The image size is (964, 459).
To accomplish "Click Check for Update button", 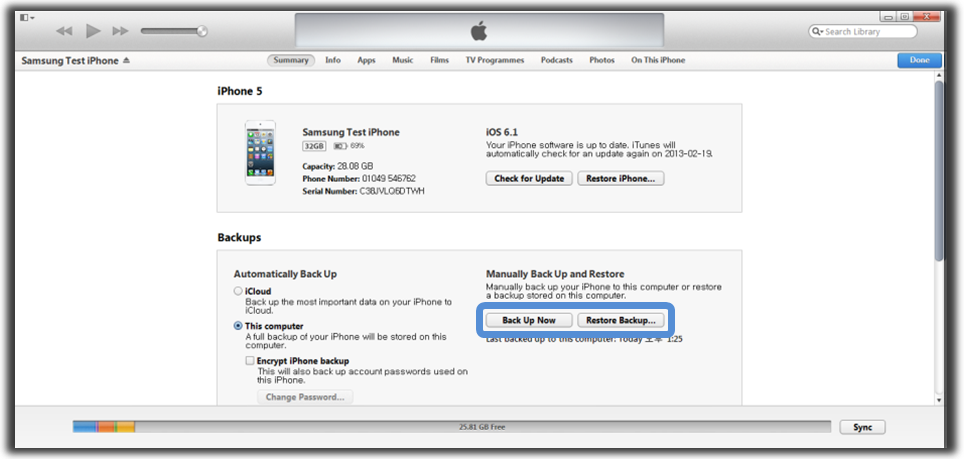I will pos(529,178).
